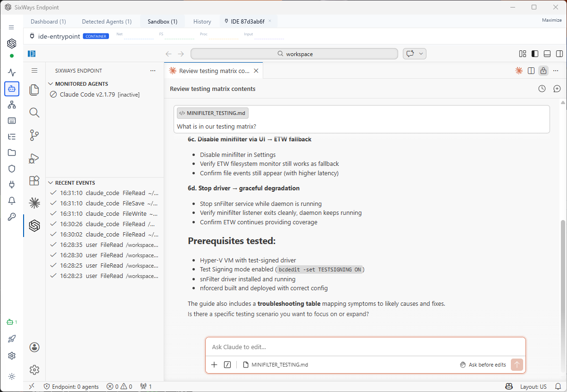Open the security shield panel icon
The width and height of the screenshot is (567, 392).
[12, 169]
